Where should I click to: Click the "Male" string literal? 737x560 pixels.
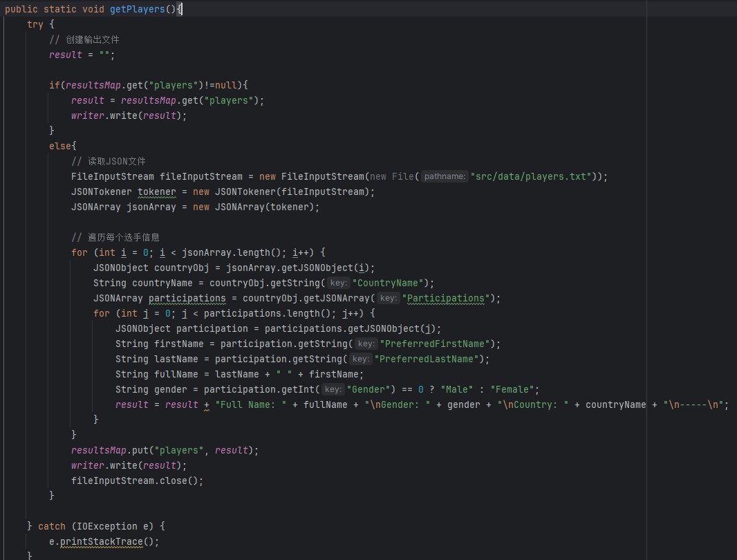(457, 389)
